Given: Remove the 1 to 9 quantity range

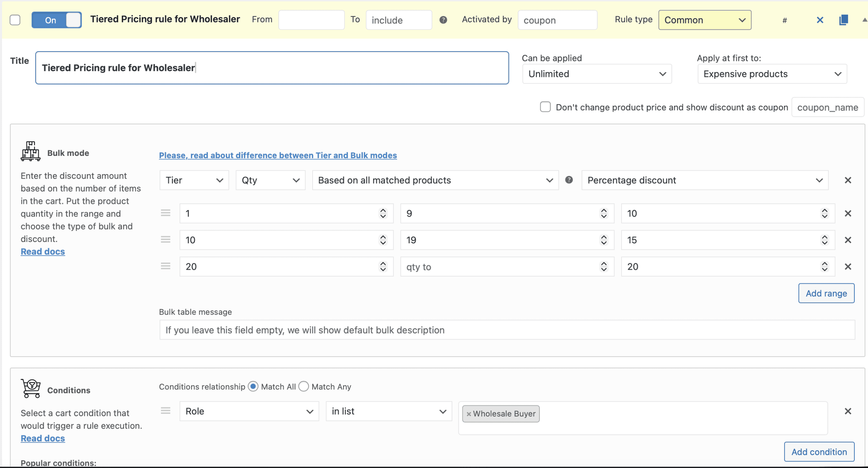Looking at the screenshot, I should [x=848, y=213].
